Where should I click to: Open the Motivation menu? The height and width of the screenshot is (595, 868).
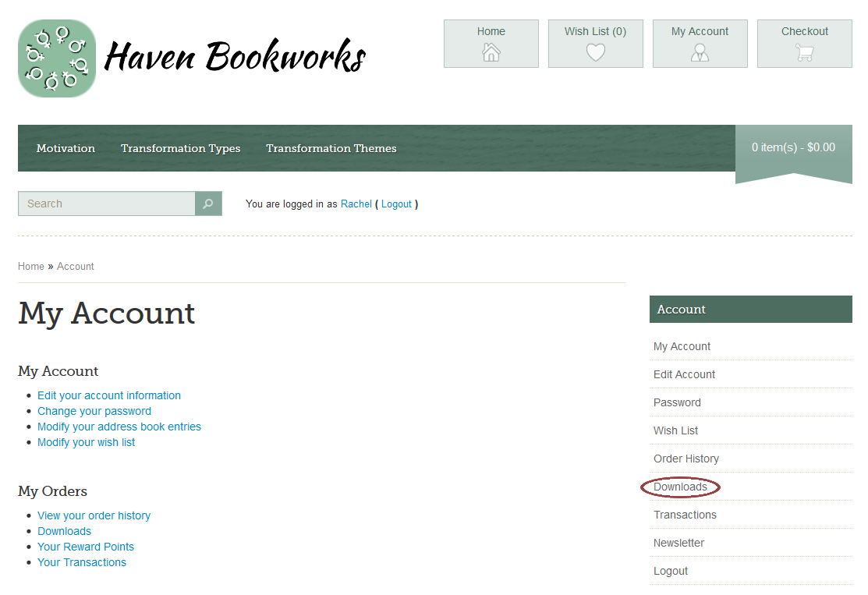[66, 148]
